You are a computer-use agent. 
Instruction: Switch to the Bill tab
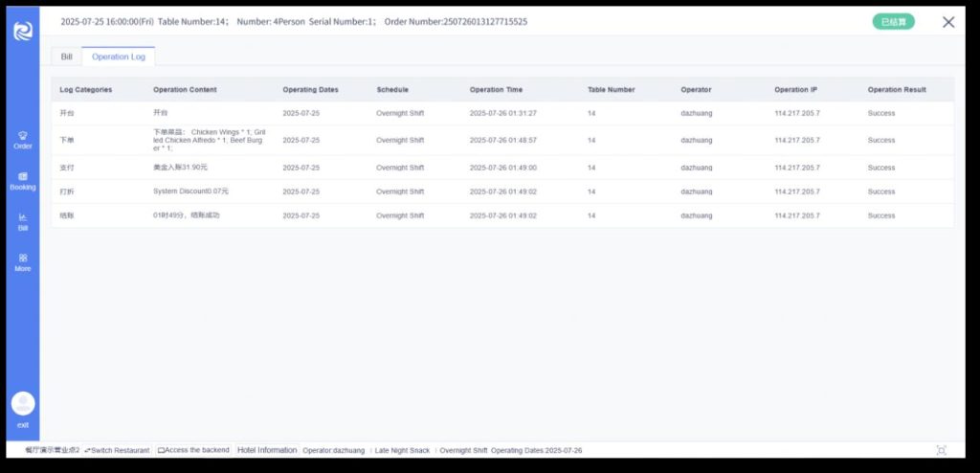click(x=67, y=57)
